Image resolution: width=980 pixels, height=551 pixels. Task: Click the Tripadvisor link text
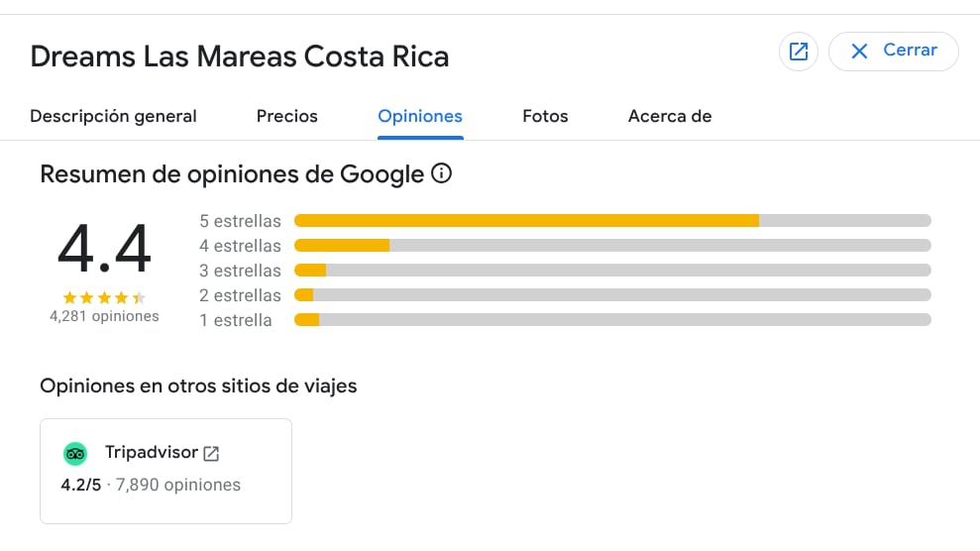152,453
